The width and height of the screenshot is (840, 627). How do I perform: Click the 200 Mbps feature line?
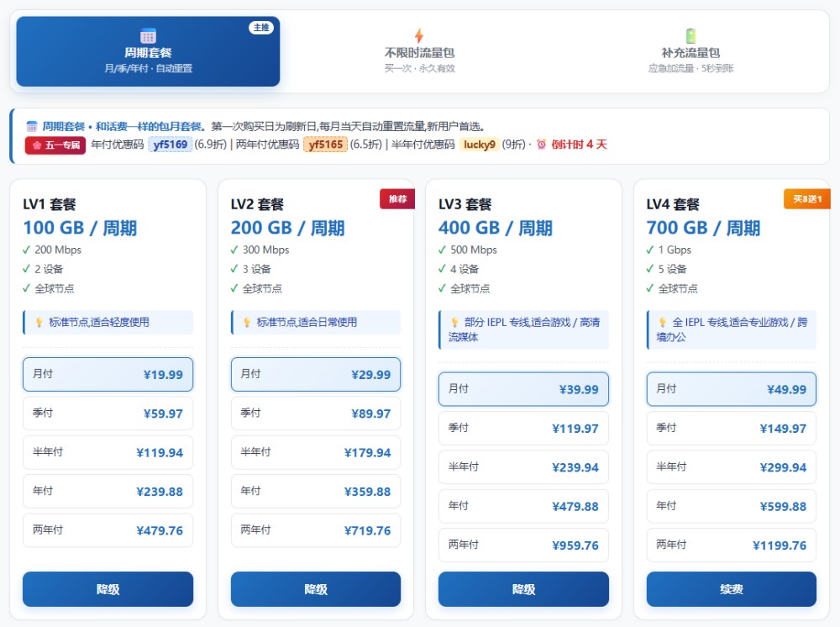click(52, 250)
